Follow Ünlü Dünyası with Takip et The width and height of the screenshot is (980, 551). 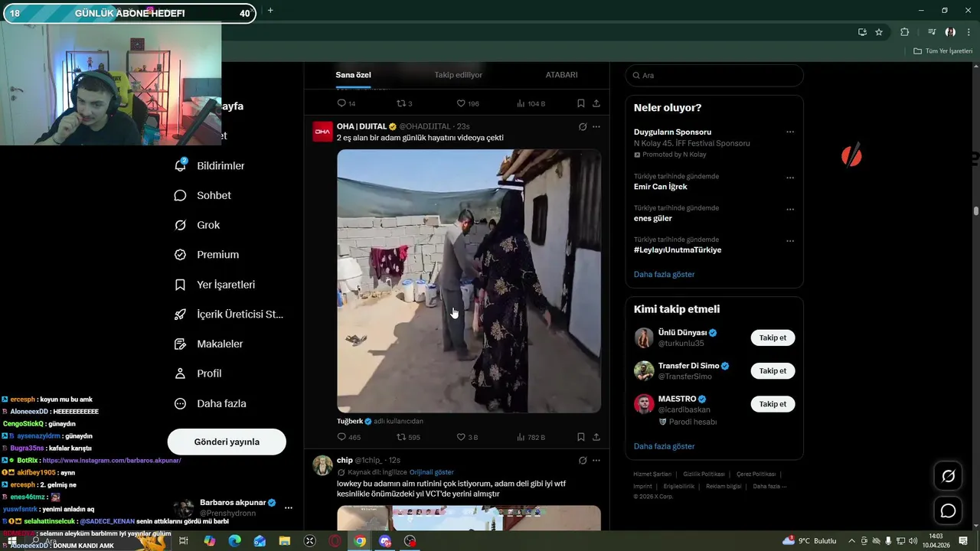(x=773, y=337)
